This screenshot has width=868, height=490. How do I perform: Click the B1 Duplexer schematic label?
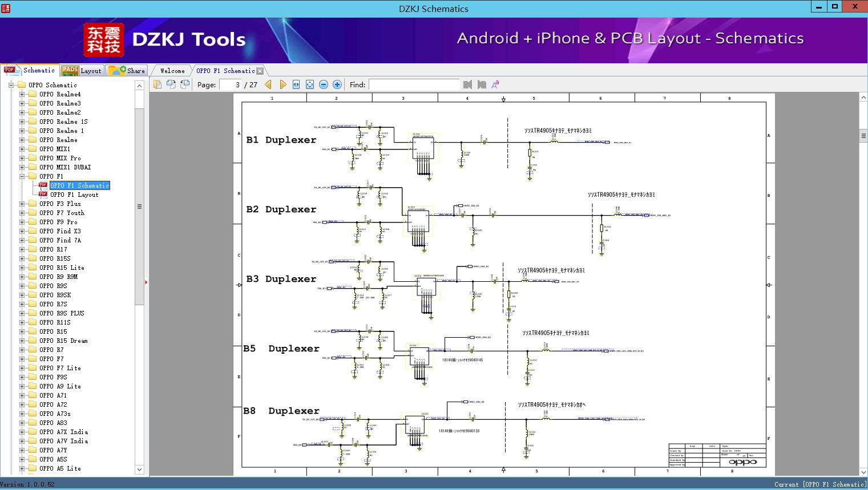[281, 140]
